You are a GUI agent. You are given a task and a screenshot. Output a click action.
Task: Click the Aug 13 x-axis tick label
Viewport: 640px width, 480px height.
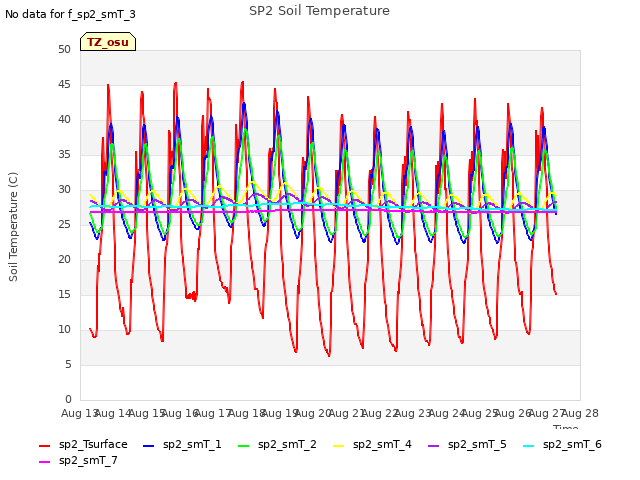(78, 413)
